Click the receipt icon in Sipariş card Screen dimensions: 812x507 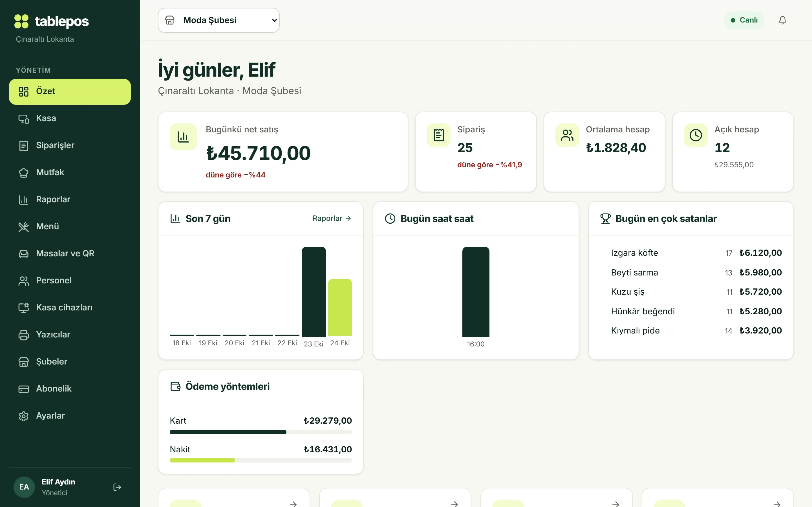(x=438, y=135)
